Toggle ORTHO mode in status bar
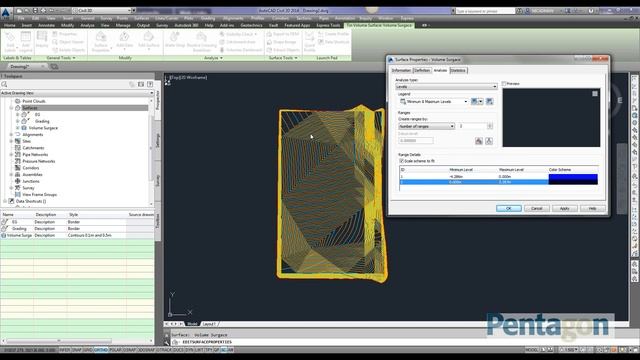Viewport: 640px width, 360px height. (x=101, y=350)
